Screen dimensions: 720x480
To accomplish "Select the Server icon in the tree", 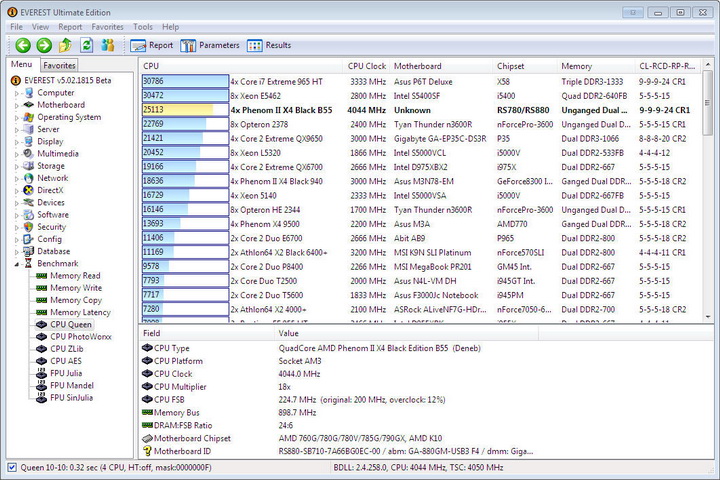I will click(29, 129).
